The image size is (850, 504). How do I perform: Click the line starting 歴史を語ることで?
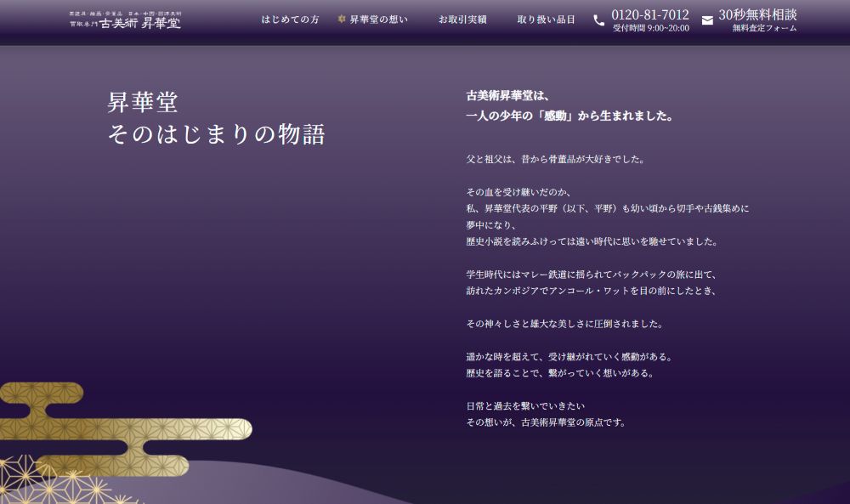pos(560,373)
